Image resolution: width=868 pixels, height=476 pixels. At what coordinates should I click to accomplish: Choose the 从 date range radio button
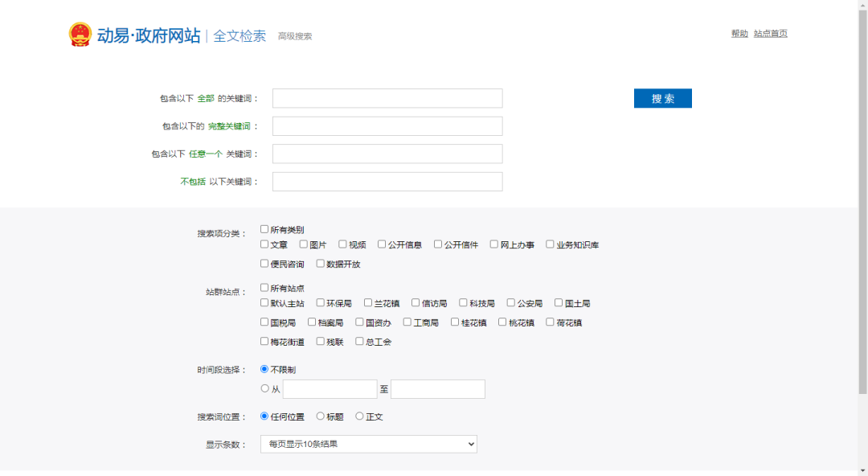(264, 388)
